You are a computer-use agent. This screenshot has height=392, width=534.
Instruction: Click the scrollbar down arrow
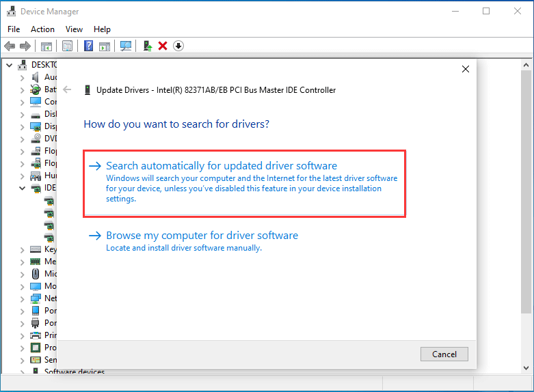click(526, 368)
